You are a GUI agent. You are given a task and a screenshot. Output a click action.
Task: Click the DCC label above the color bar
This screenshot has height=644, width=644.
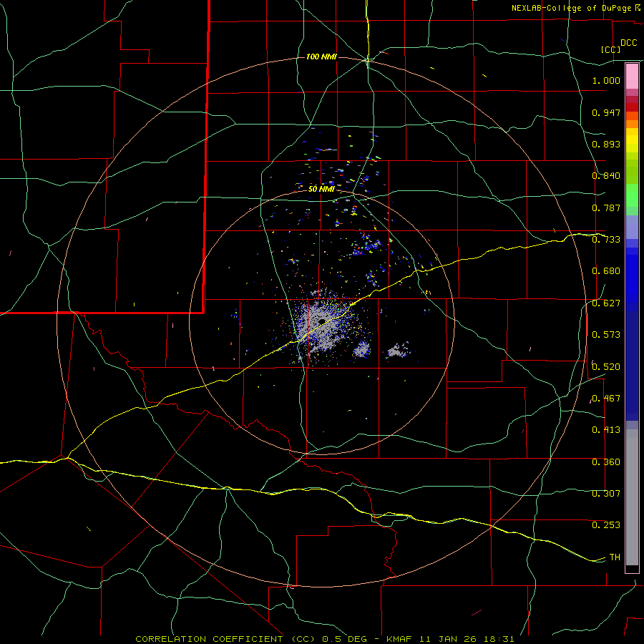pos(628,43)
